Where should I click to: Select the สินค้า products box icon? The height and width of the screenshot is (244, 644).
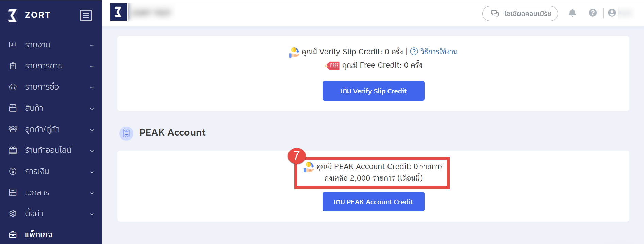[x=13, y=108]
